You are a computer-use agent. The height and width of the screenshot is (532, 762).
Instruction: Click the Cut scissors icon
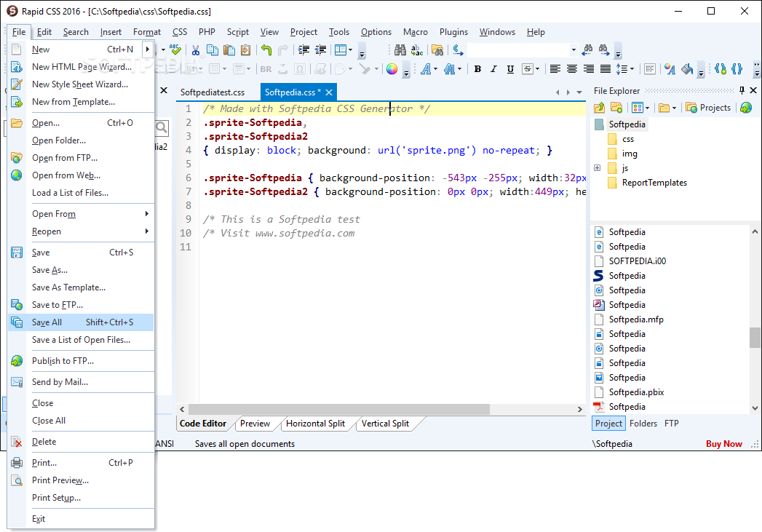point(196,49)
